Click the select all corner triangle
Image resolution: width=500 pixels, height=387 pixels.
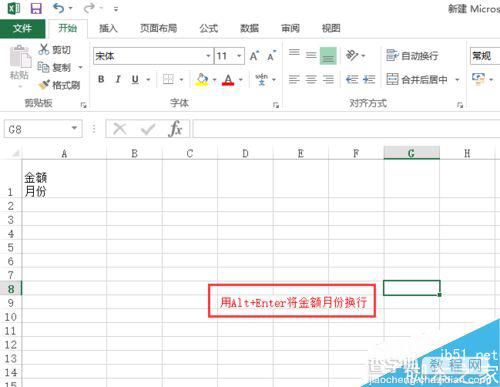(x=15, y=154)
